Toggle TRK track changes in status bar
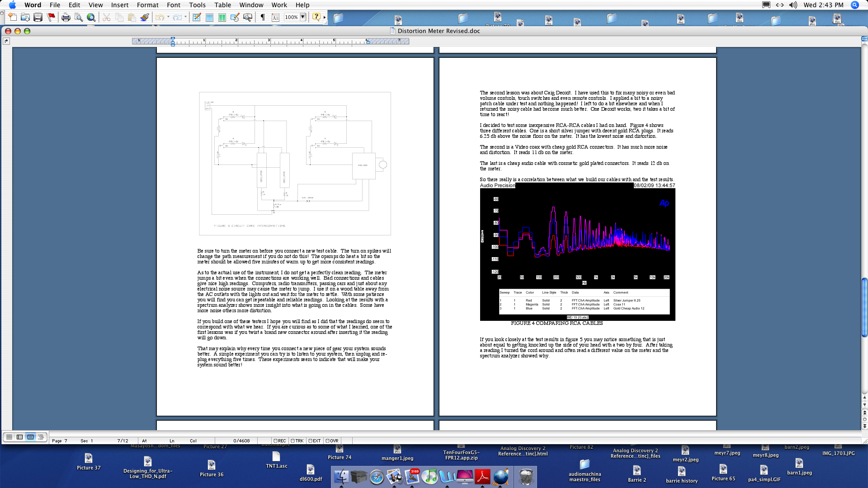 pyautogui.click(x=297, y=441)
